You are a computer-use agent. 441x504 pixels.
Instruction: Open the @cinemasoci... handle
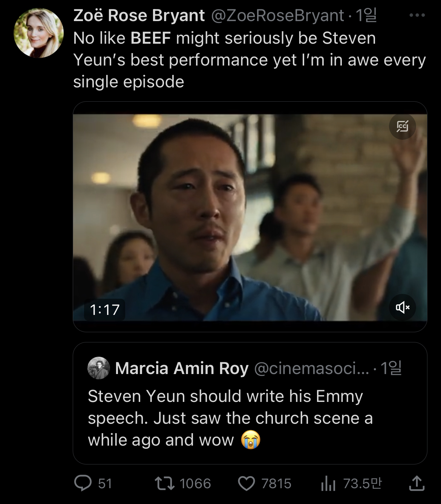[312, 368]
